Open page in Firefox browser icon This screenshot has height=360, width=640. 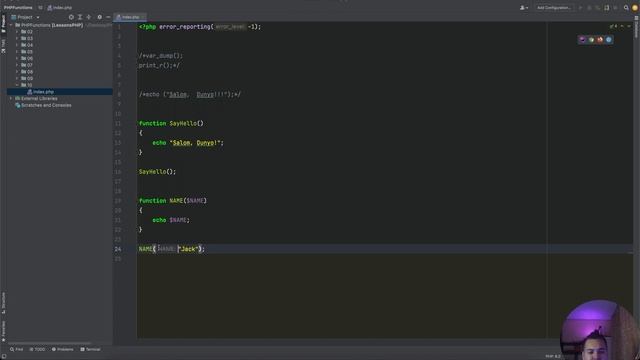(x=600, y=40)
